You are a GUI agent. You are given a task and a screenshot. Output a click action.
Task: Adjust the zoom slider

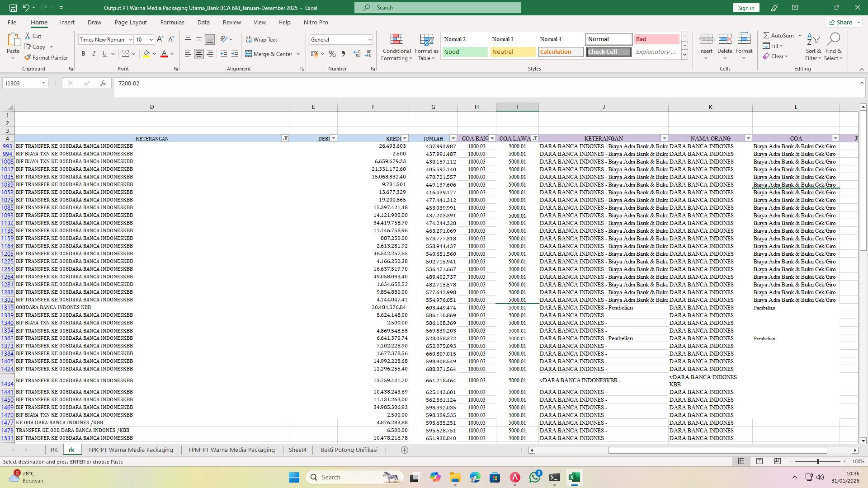tap(818, 461)
